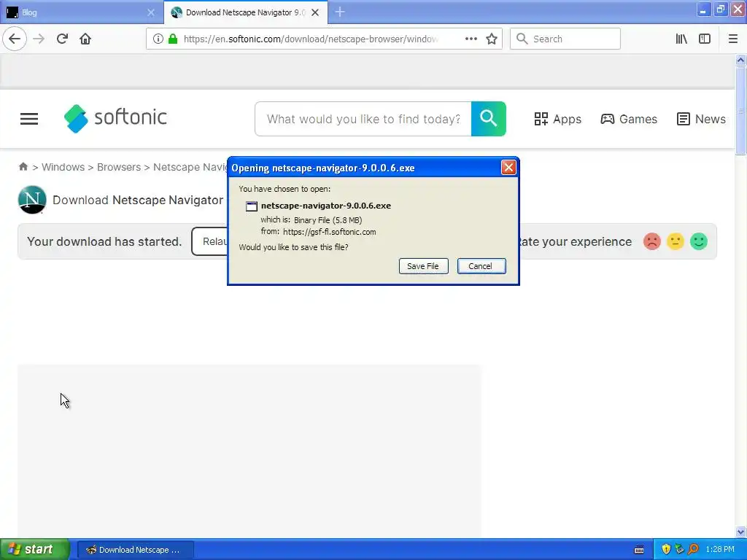
Task: Go to the Home page icon
Action: (x=85, y=39)
